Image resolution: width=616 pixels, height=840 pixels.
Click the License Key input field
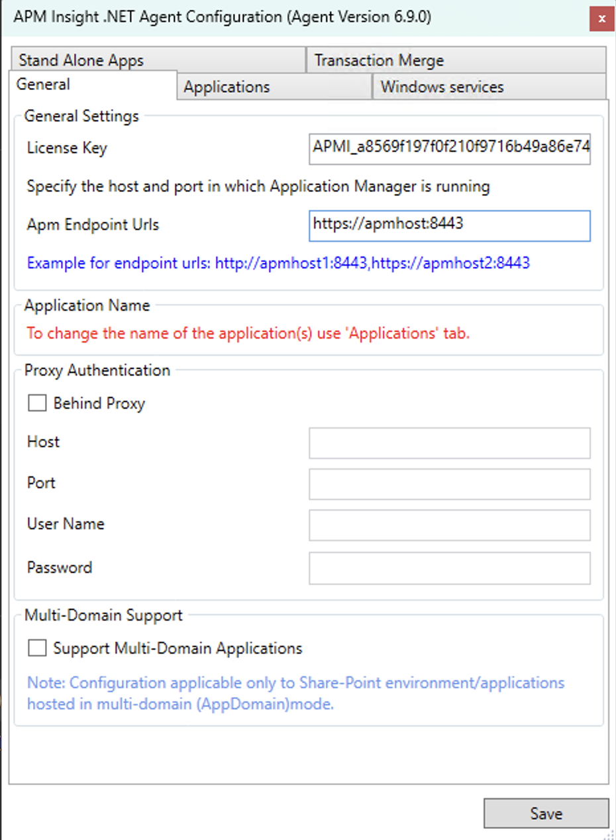pyautogui.click(x=449, y=148)
